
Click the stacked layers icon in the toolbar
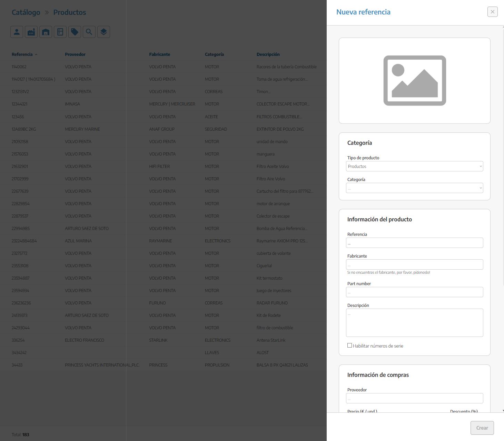tap(103, 32)
